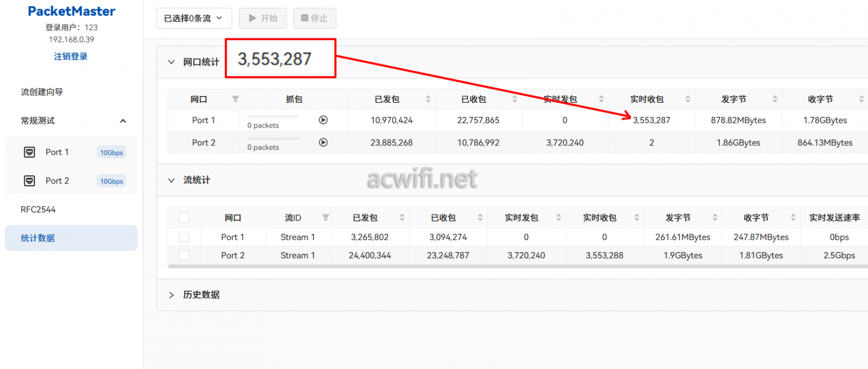Open the 已选择0条流 dropdown
868x369 pixels.
[194, 18]
